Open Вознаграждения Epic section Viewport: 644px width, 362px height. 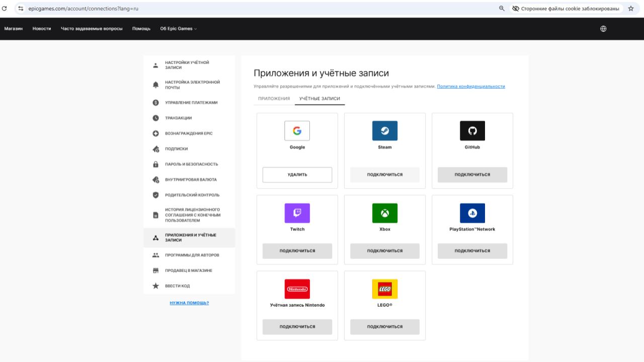tap(189, 134)
